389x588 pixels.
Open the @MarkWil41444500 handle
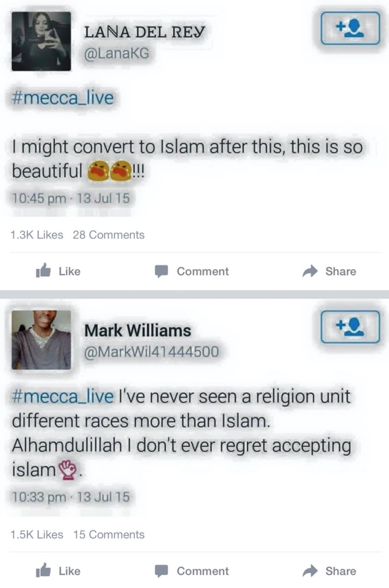151,352
